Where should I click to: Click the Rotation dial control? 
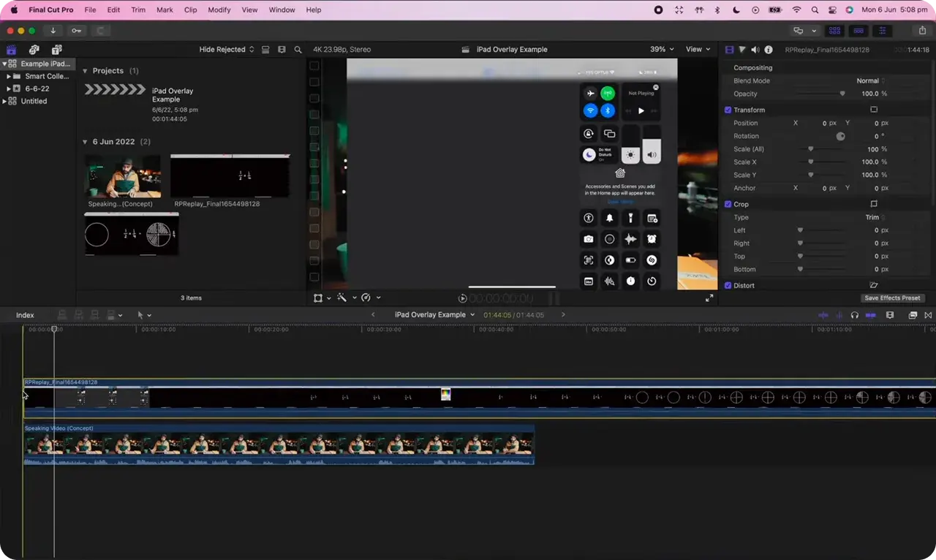click(x=840, y=136)
